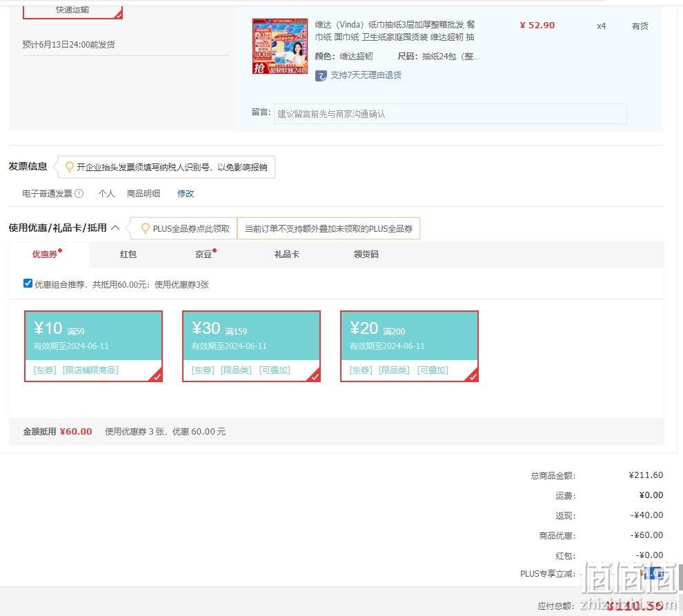
Task: Click 修改 to edit invoice info
Action: [x=186, y=193]
